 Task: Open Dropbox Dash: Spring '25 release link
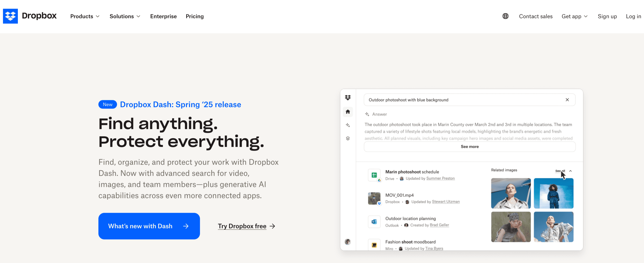(180, 104)
